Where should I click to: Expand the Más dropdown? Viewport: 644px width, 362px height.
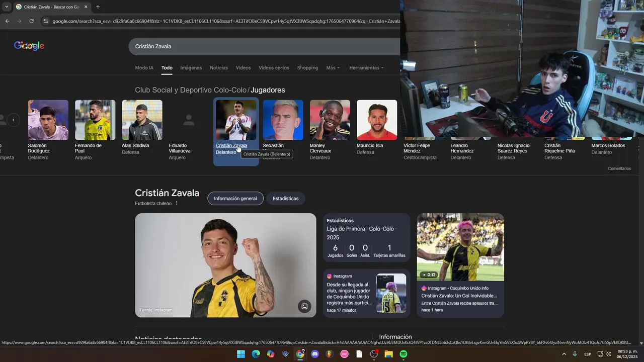(333, 68)
